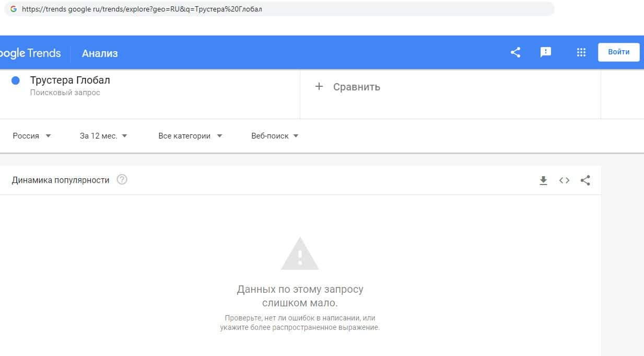Click Сравнить to add comparison term
This screenshot has width=644, height=356.
[x=357, y=87]
